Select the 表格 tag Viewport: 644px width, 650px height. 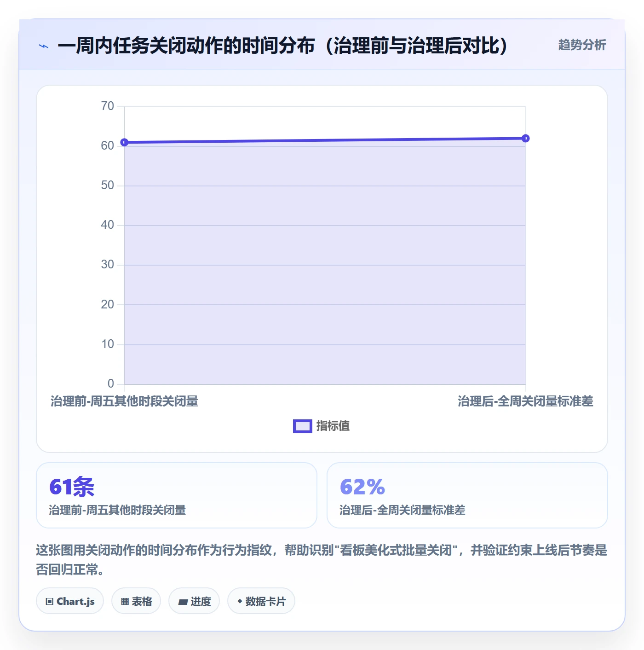point(136,601)
